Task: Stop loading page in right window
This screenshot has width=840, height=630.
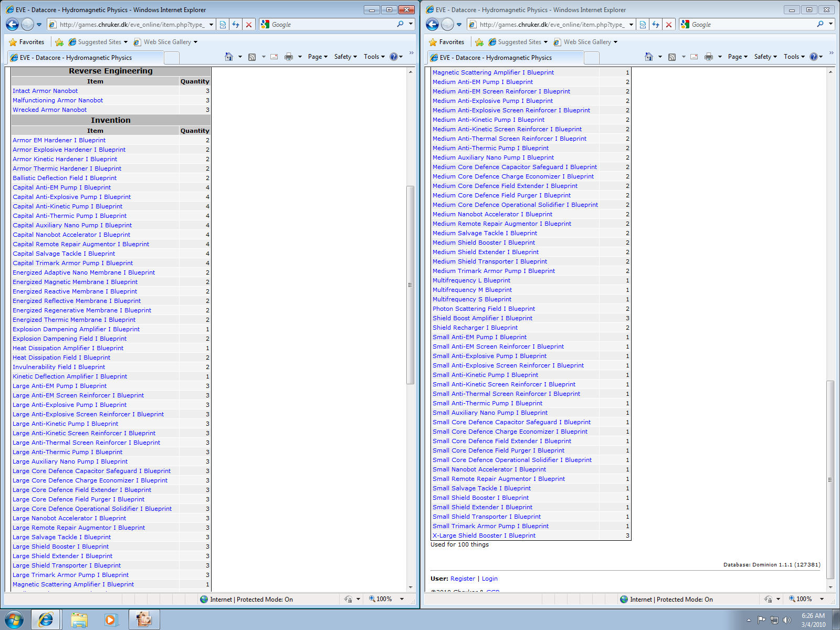Action: [x=669, y=24]
